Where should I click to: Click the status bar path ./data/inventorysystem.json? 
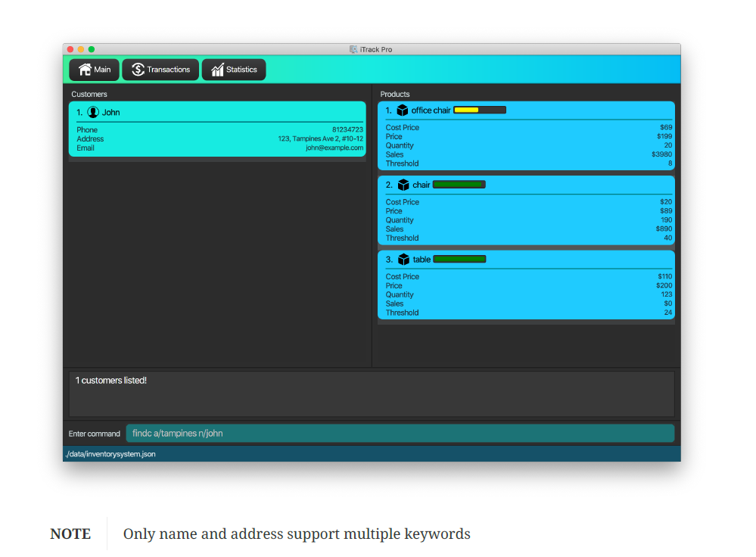click(110, 454)
